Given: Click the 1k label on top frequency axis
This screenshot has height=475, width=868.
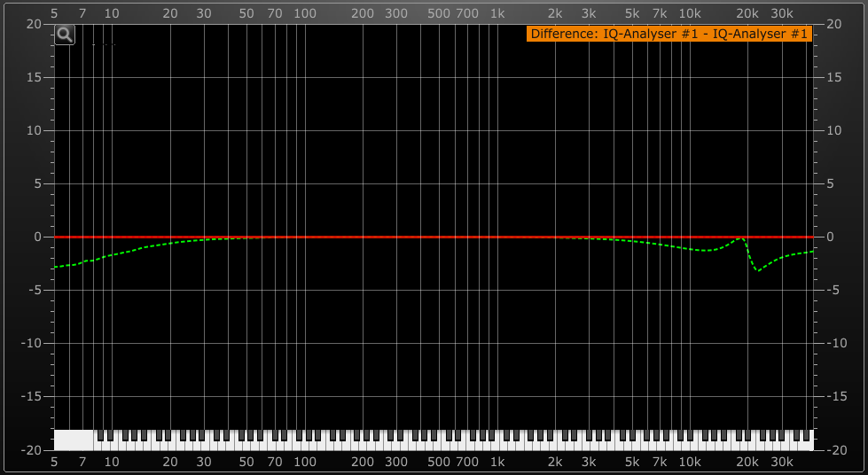Looking at the screenshot, I should point(497,14).
